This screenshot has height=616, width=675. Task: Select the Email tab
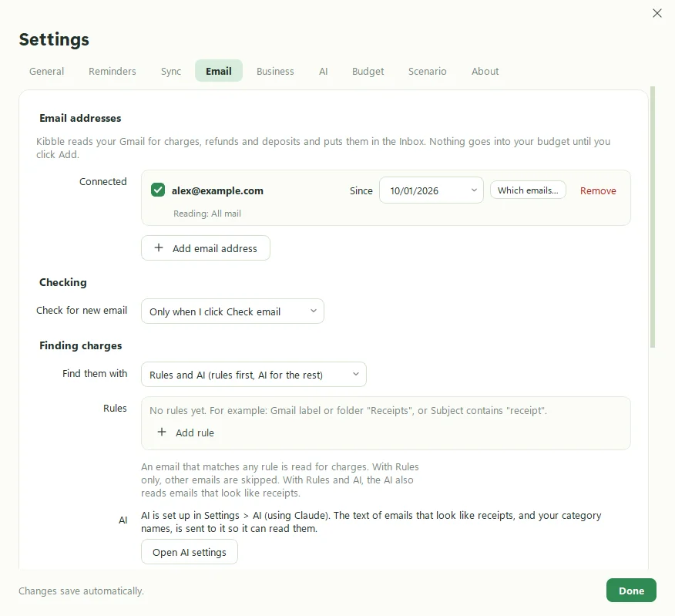[x=219, y=71]
